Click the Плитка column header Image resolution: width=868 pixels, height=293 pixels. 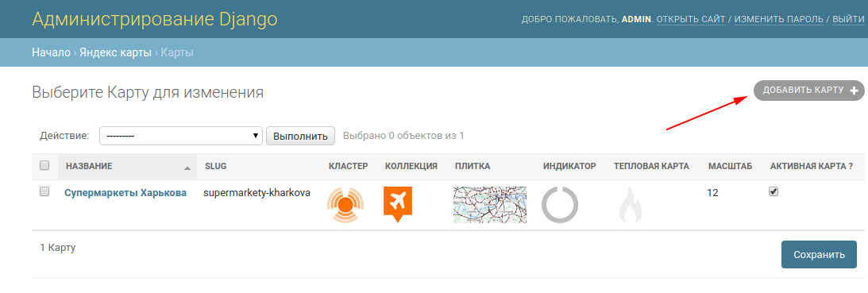coord(473,166)
